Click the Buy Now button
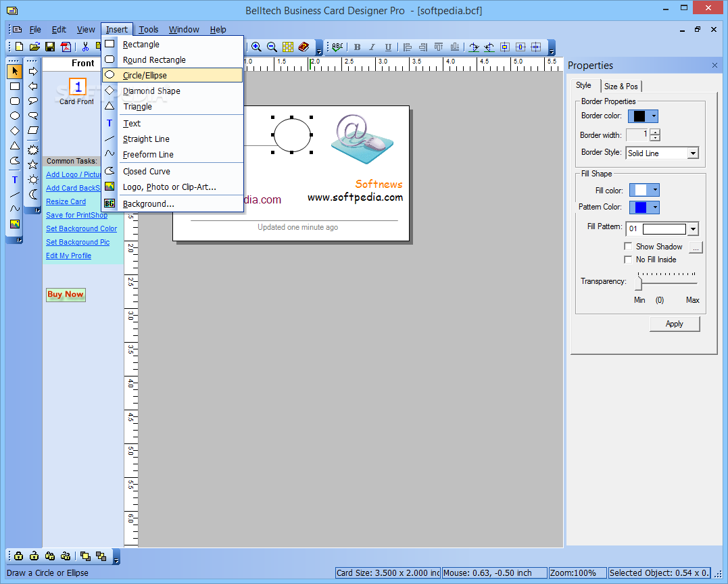Screen dimensions: 728x584 point(66,294)
